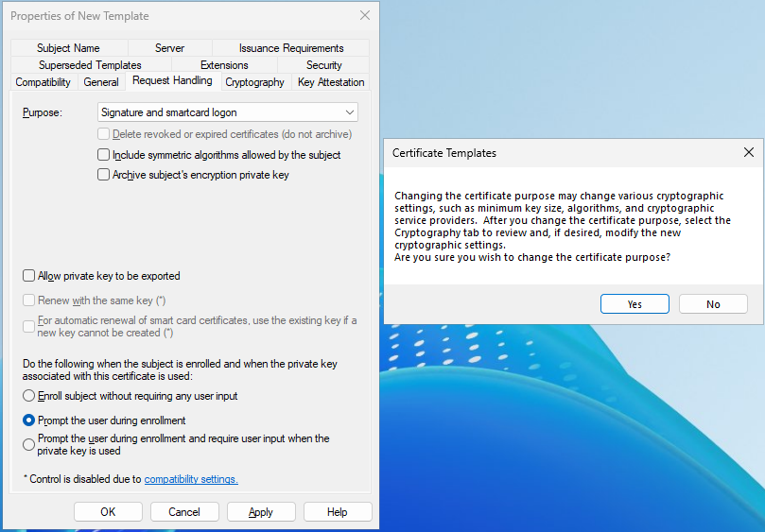Switch to the Security tab
The height and width of the screenshot is (532, 765).
tap(323, 65)
